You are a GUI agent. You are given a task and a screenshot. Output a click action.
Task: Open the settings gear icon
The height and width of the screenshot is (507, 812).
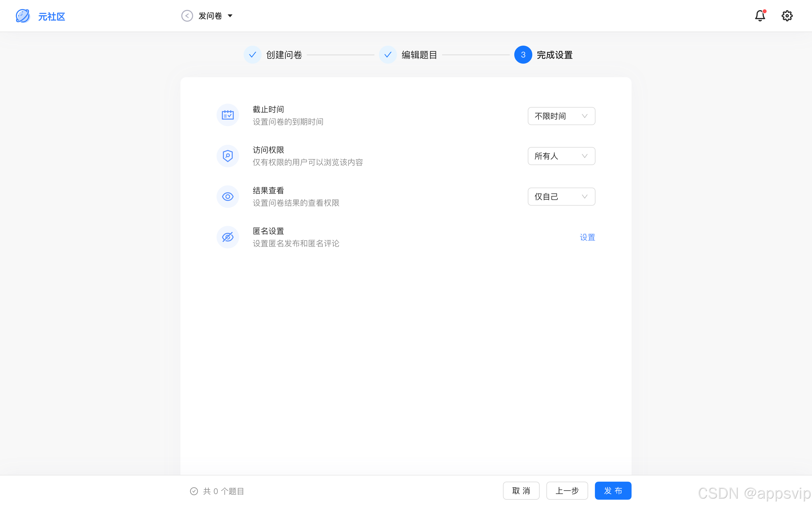(x=787, y=16)
